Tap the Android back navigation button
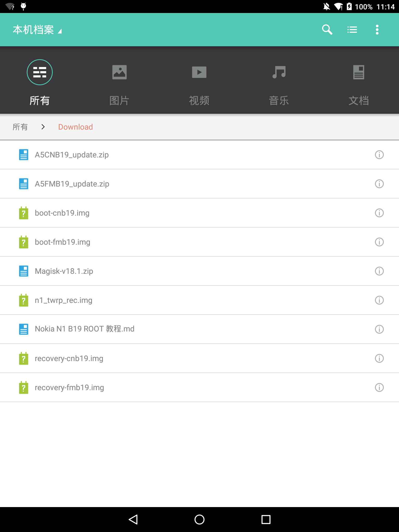Screen dimensions: 399x532 tap(133, 520)
